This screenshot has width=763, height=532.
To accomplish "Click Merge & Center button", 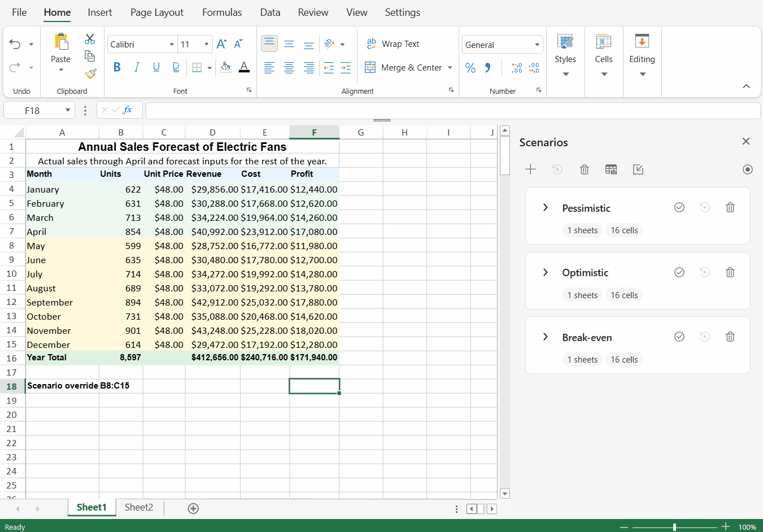I will click(403, 68).
